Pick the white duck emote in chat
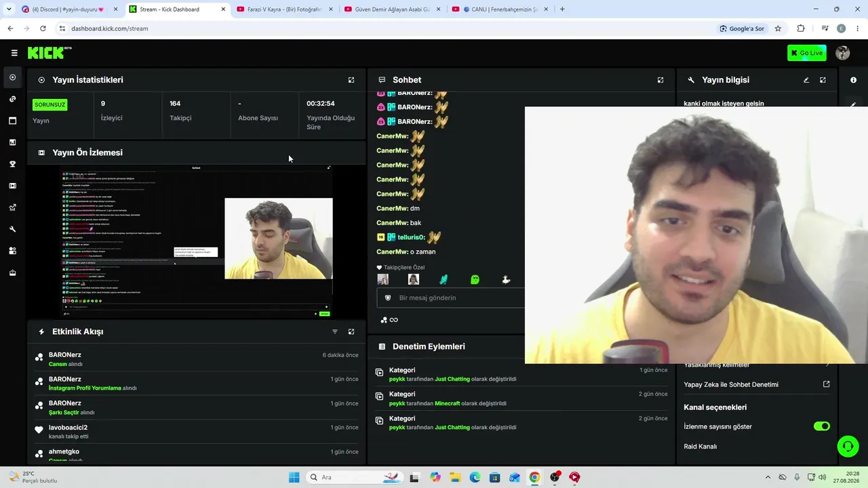Screen dimensions: 868x488 pyautogui.click(x=506, y=279)
